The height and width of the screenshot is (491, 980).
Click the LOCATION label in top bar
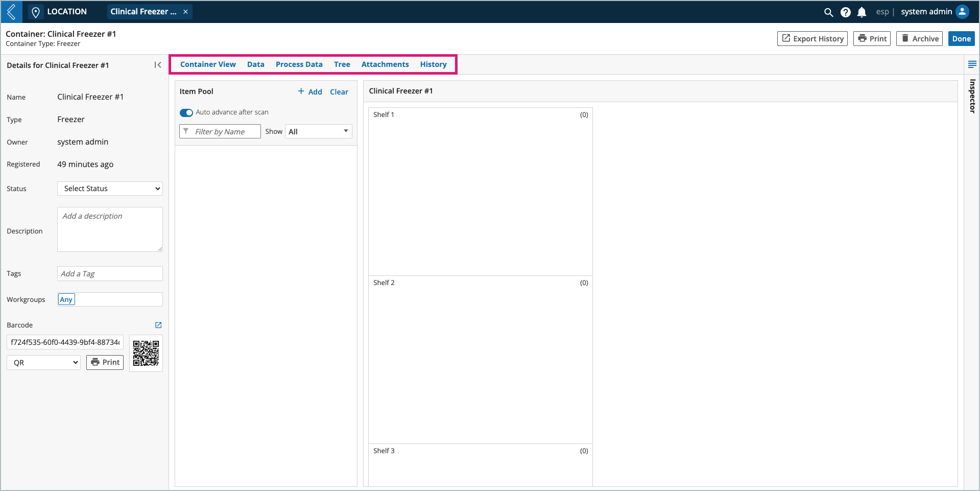pos(67,12)
